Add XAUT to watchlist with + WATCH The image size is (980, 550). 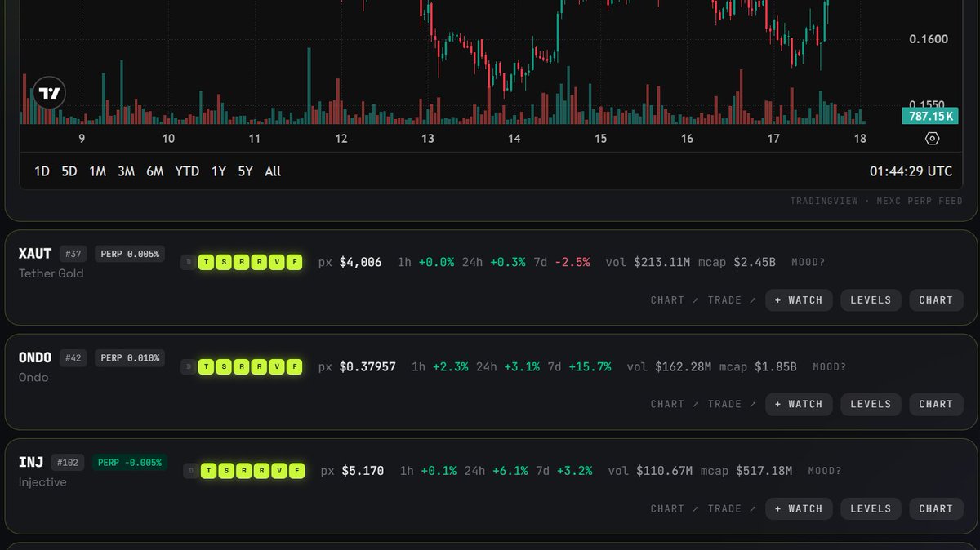pos(799,300)
